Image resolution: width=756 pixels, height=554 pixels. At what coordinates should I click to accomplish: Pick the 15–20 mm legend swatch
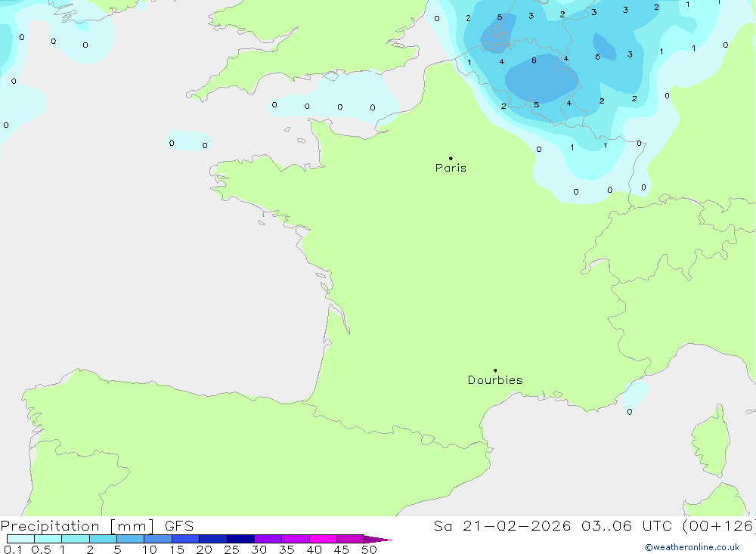tap(185, 539)
